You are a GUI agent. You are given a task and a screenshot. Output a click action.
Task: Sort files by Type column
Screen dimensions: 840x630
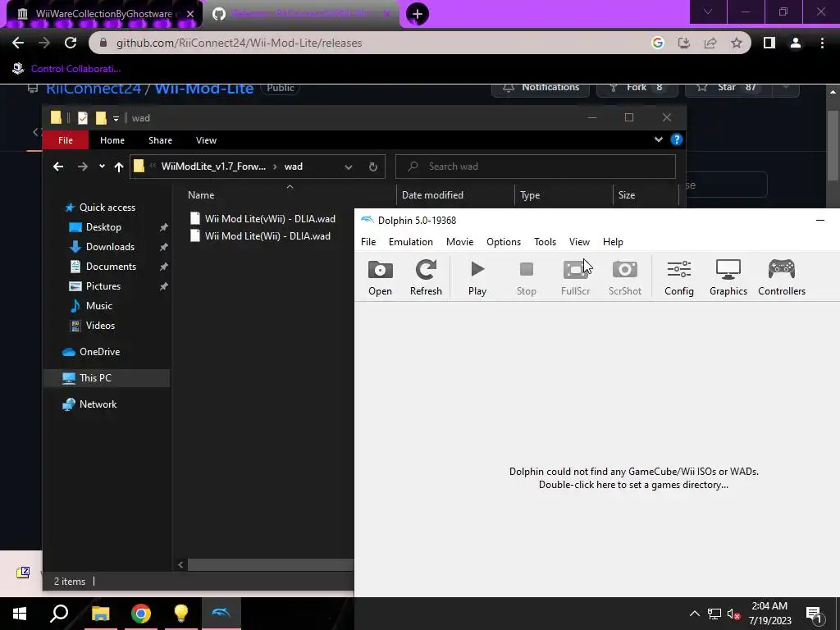[x=530, y=195]
